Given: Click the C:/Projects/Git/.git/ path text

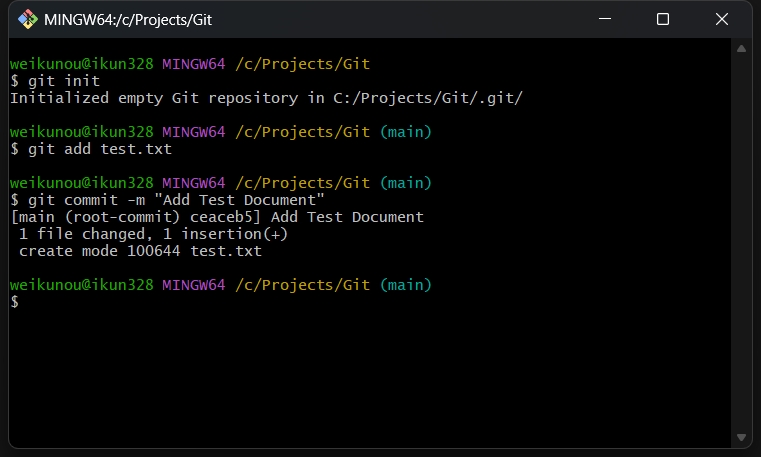Looking at the screenshot, I should click(428, 98).
